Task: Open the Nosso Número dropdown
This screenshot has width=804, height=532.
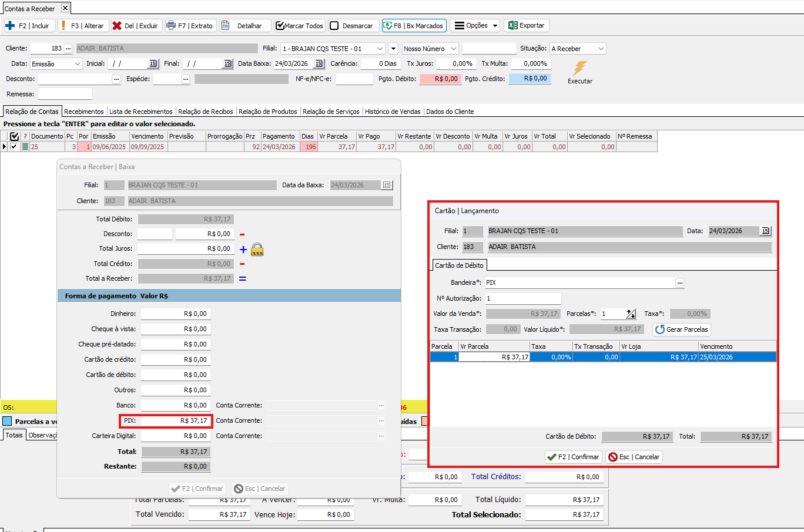Action: (453, 49)
